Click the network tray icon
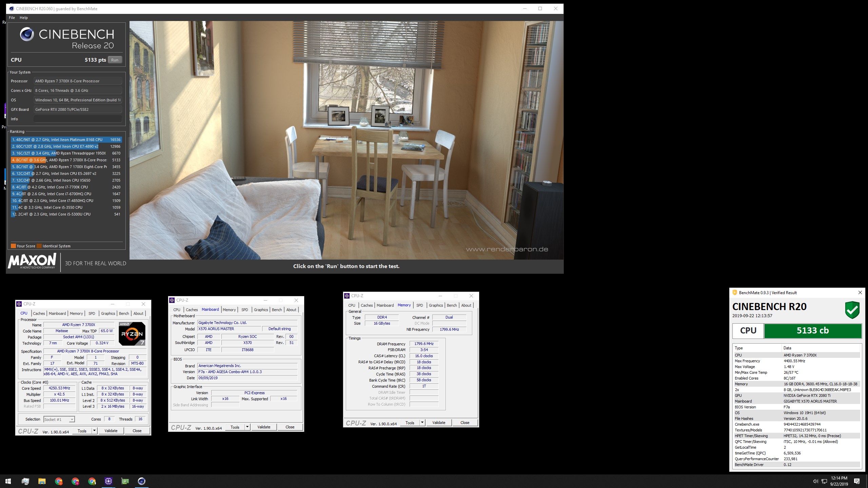Viewport: 868px width, 488px height. (824, 481)
